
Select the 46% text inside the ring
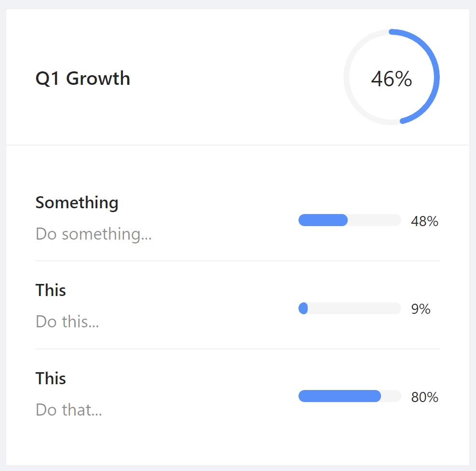pyautogui.click(x=391, y=79)
